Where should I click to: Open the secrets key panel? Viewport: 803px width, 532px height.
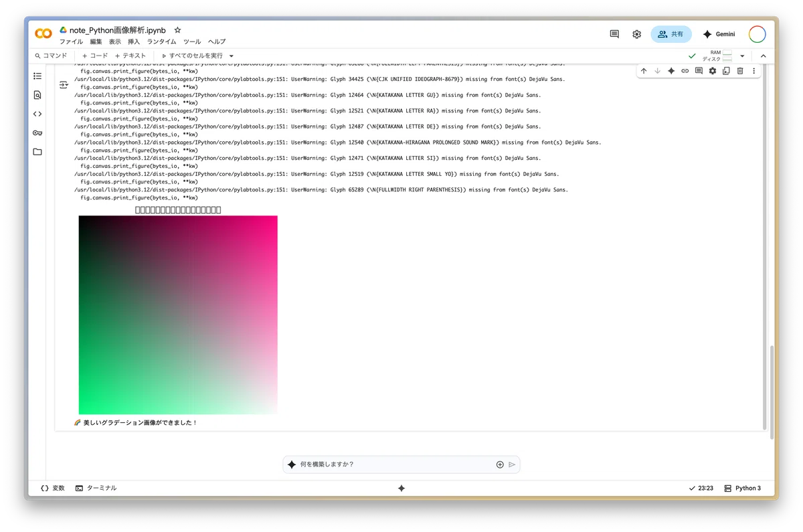click(37, 132)
